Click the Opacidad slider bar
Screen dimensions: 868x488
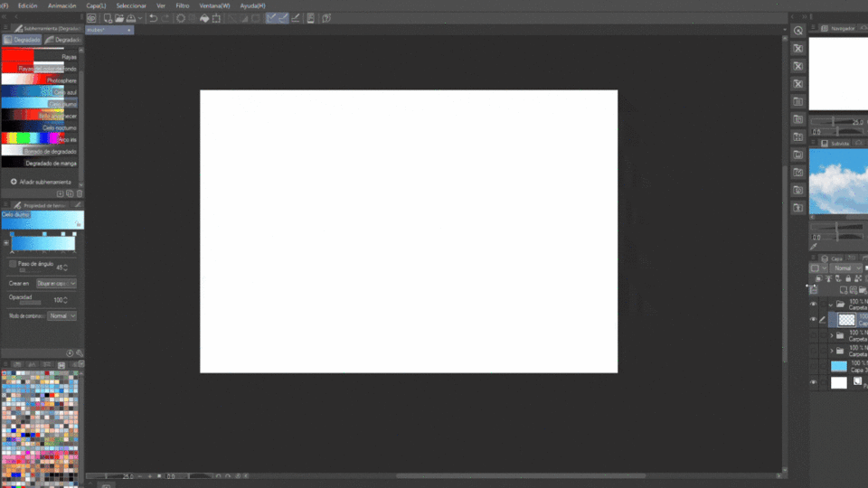(31, 303)
